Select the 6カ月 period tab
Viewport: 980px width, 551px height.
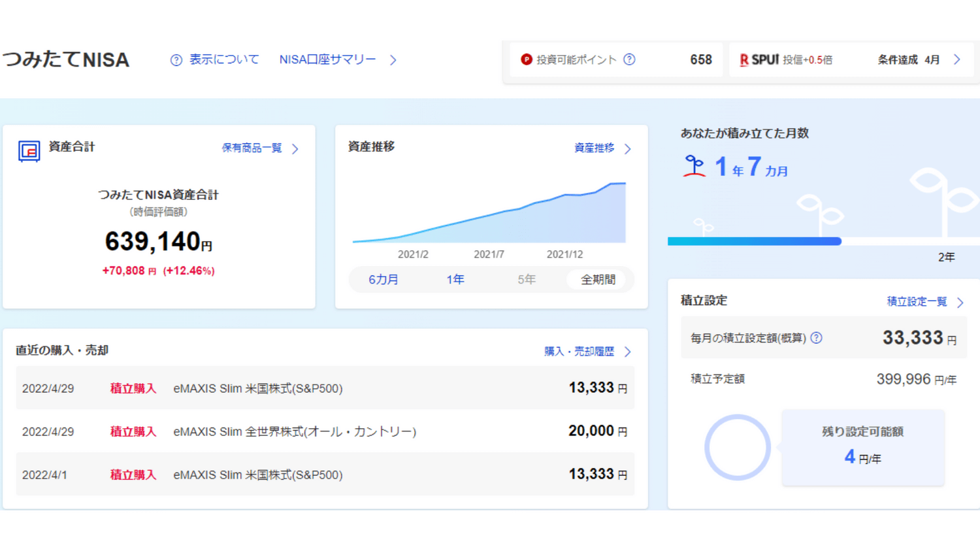click(x=384, y=280)
